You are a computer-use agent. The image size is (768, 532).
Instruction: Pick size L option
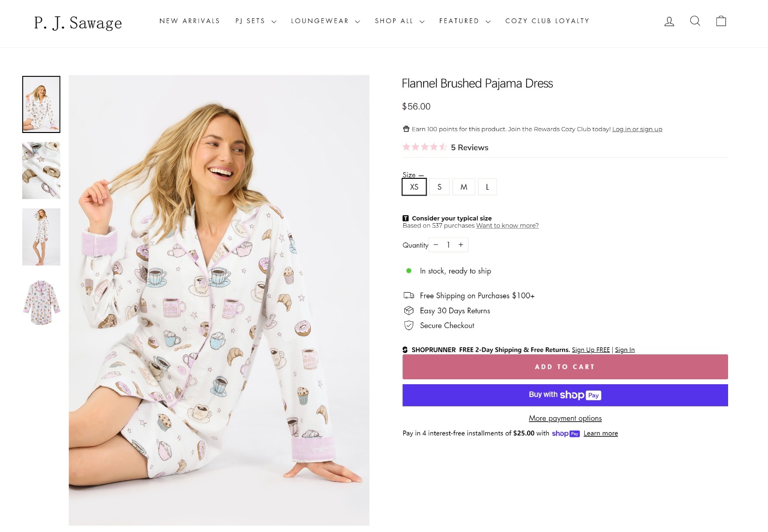487,187
